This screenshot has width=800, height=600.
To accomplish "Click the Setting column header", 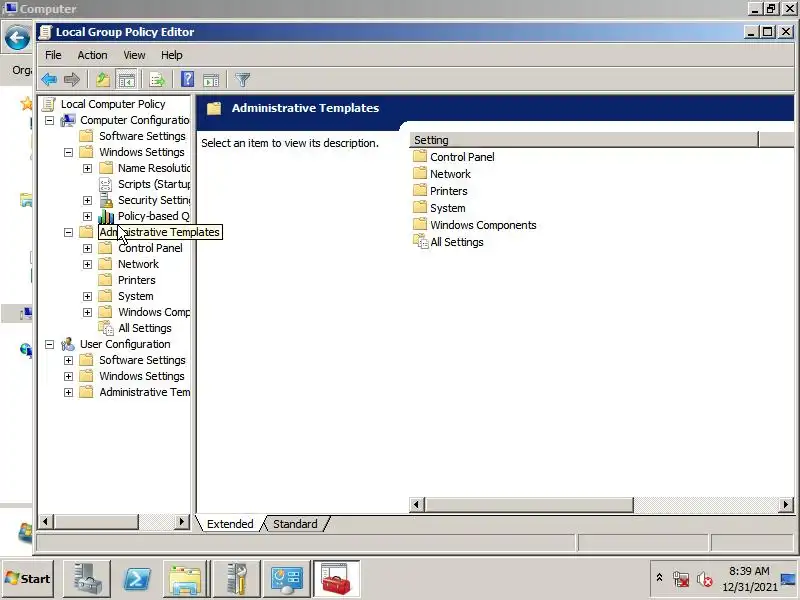I will (x=584, y=140).
